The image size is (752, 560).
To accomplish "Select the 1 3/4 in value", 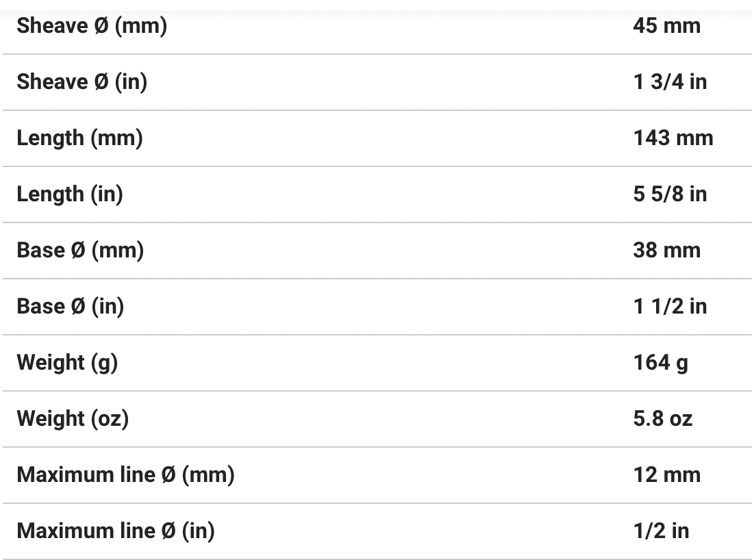I will pyautogui.click(x=670, y=82).
